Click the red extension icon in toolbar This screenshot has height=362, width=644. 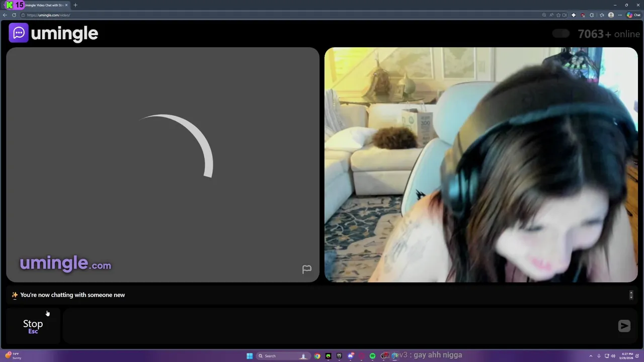583,15
